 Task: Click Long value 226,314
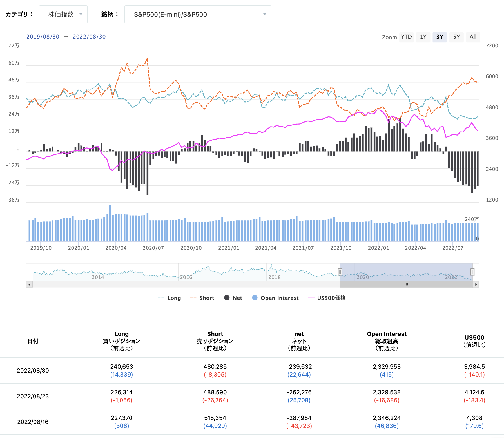pyautogui.click(x=122, y=392)
